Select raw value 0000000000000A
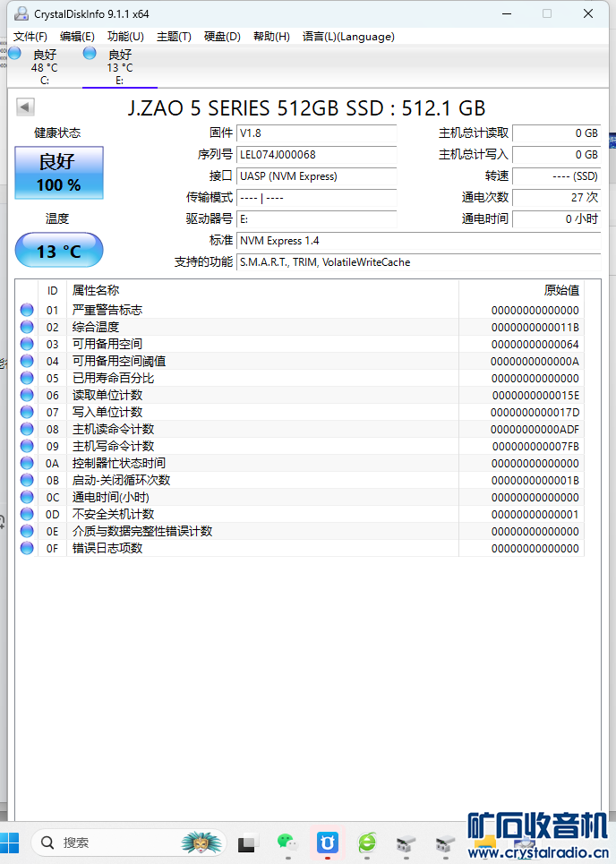Screen dimensions: 616x864 pos(535,362)
